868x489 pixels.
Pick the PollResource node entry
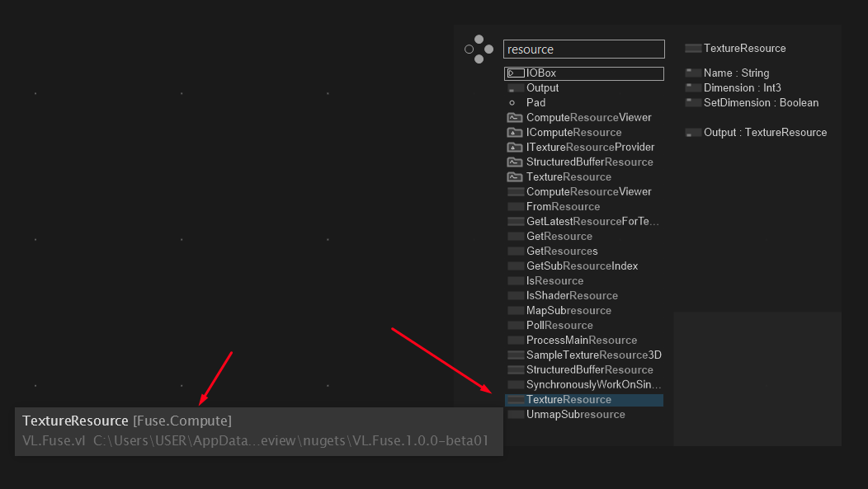point(559,326)
